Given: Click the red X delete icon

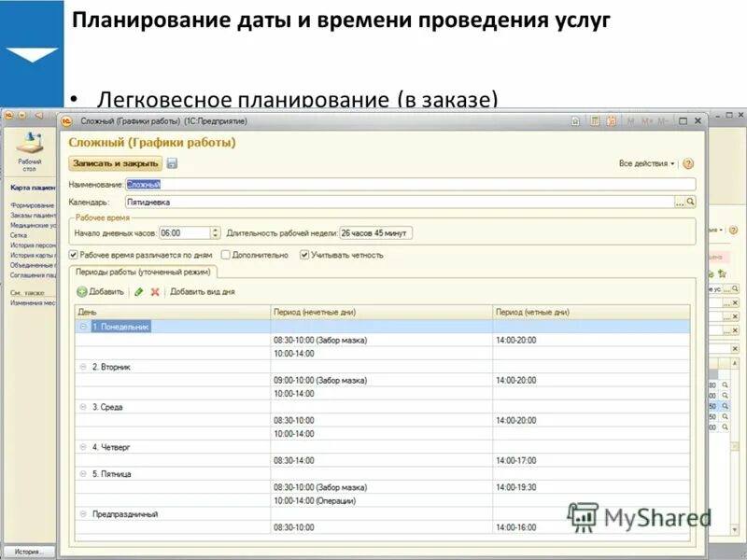Looking at the screenshot, I should [x=153, y=292].
